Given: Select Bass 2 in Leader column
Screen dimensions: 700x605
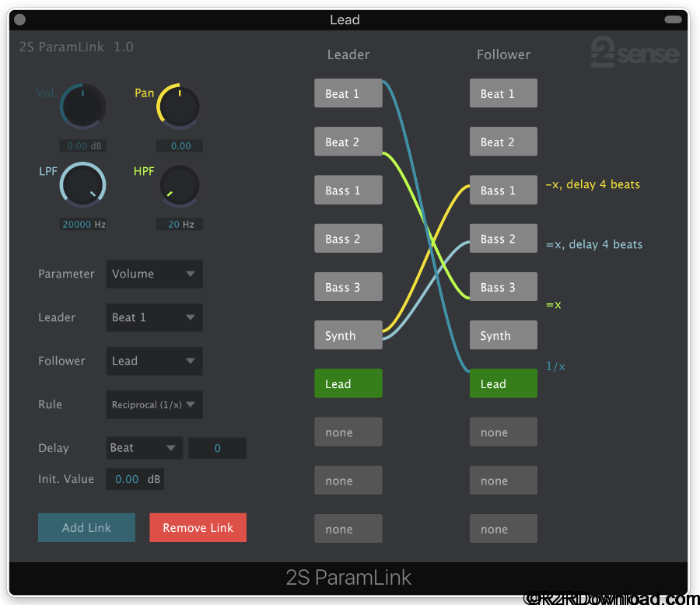Looking at the screenshot, I should pyautogui.click(x=348, y=239).
